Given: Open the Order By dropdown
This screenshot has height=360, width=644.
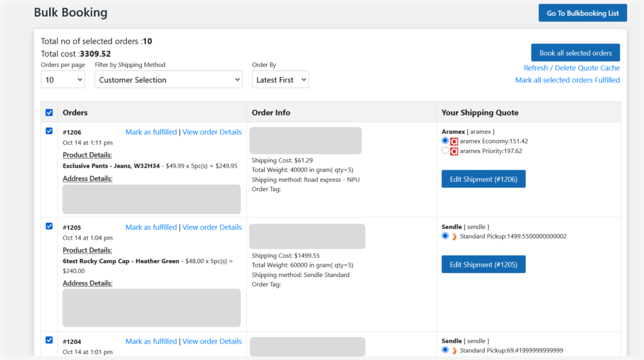Looking at the screenshot, I should (x=280, y=80).
